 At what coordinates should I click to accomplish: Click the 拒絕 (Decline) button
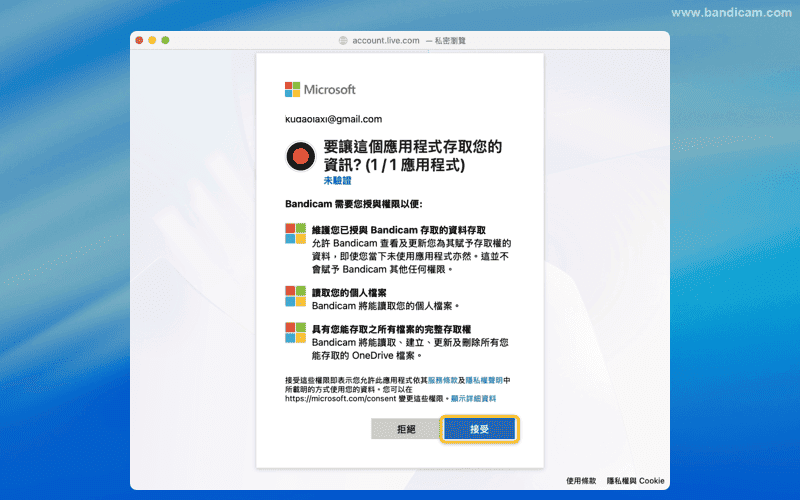406,429
